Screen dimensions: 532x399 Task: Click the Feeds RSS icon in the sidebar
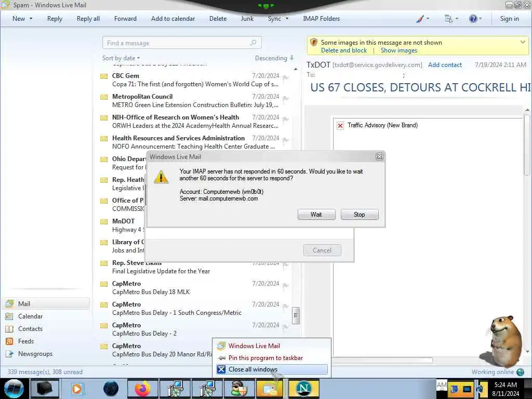(x=9, y=341)
